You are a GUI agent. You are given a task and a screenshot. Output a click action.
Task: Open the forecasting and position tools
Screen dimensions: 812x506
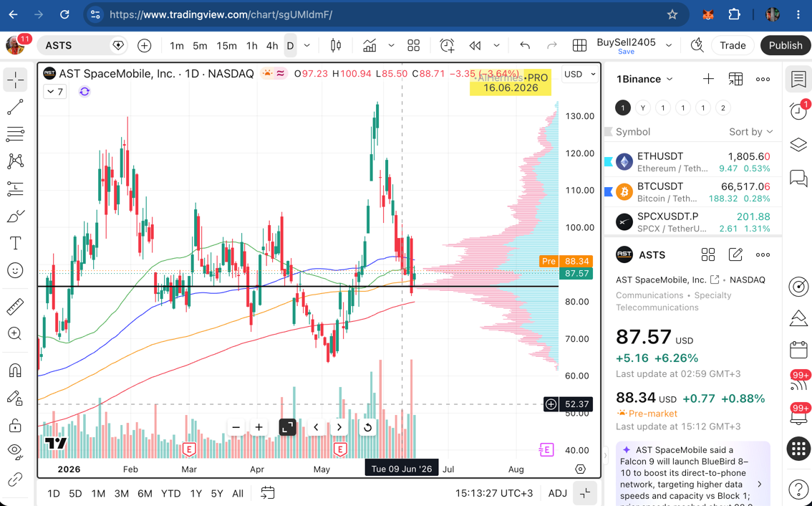(15, 188)
